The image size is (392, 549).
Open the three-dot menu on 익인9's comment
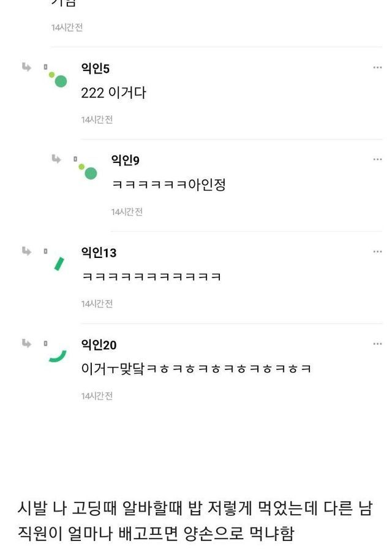pyautogui.click(x=377, y=159)
